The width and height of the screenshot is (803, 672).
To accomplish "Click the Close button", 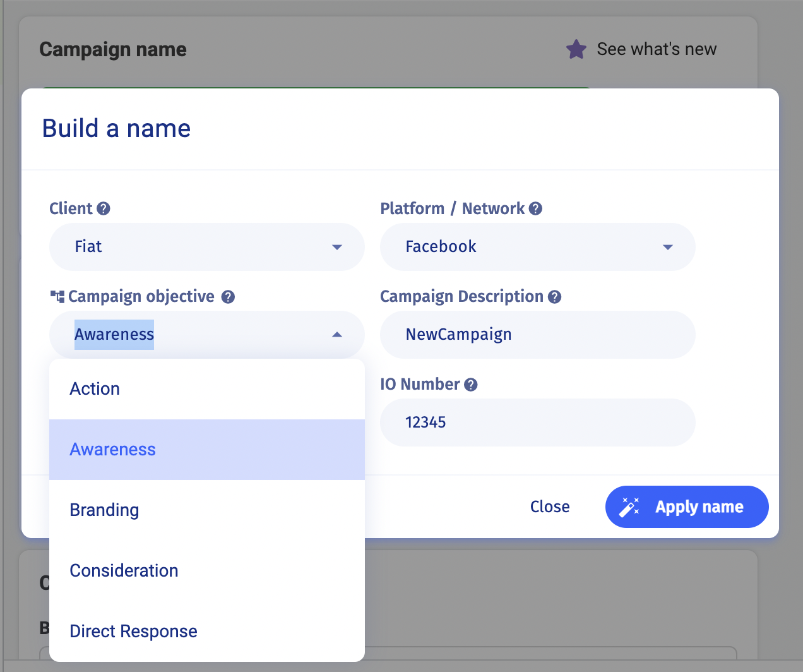I will click(x=550, y=507).
